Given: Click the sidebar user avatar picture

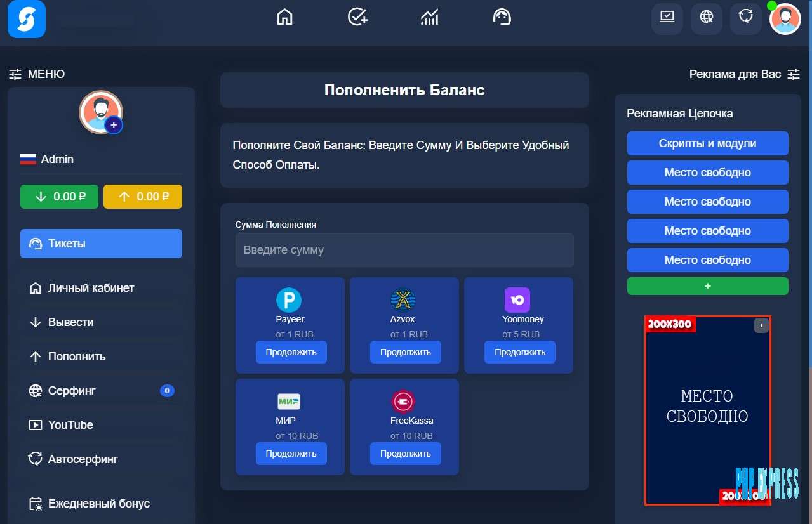Looking at the screenshot, I should (x=101, y=112).
